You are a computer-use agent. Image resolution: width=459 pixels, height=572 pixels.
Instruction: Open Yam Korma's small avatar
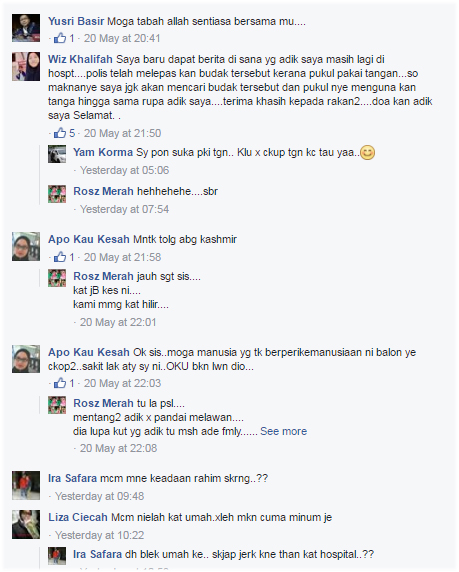pyautogui.click(x=57, y=154)
